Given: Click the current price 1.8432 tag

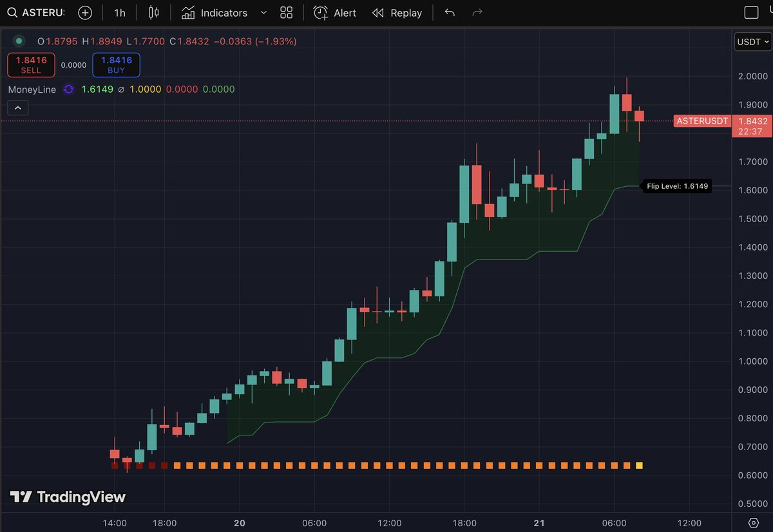Looking at the screenshot, I should pos(752,126).
